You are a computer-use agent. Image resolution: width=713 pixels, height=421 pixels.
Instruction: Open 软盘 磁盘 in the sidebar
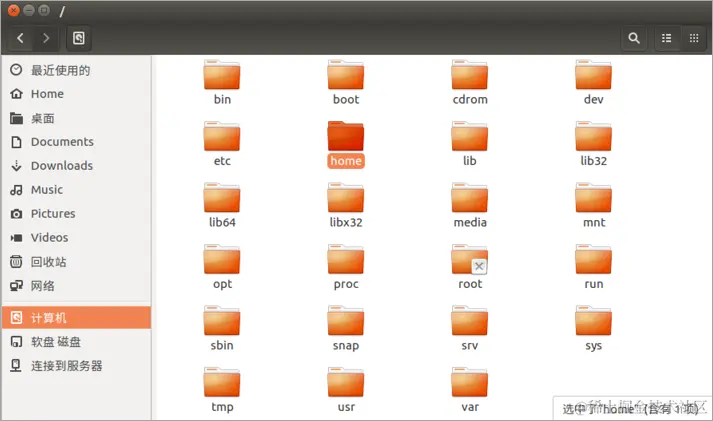point(76,341)
